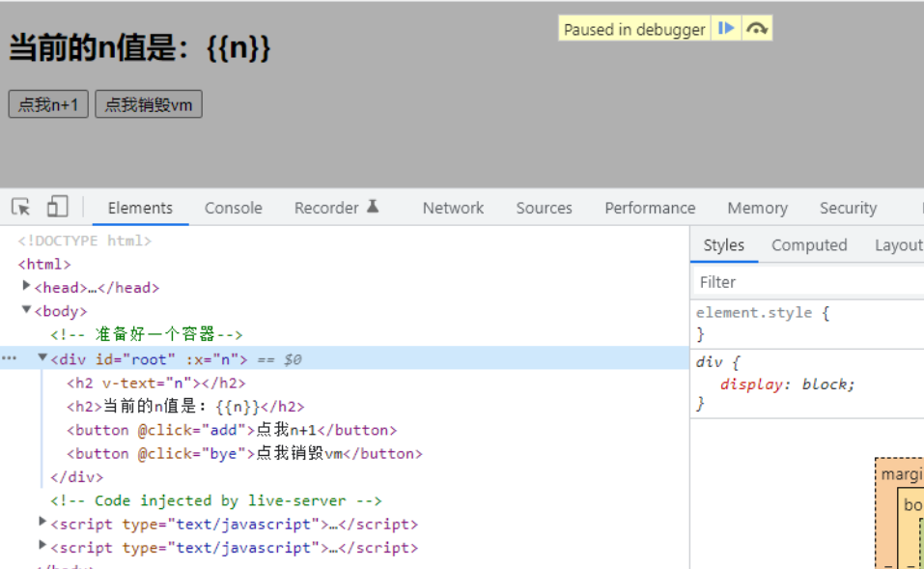The height and width of the screenshot is (569, 924).
Task: Expand the second script element
Action: coord(42,545)
